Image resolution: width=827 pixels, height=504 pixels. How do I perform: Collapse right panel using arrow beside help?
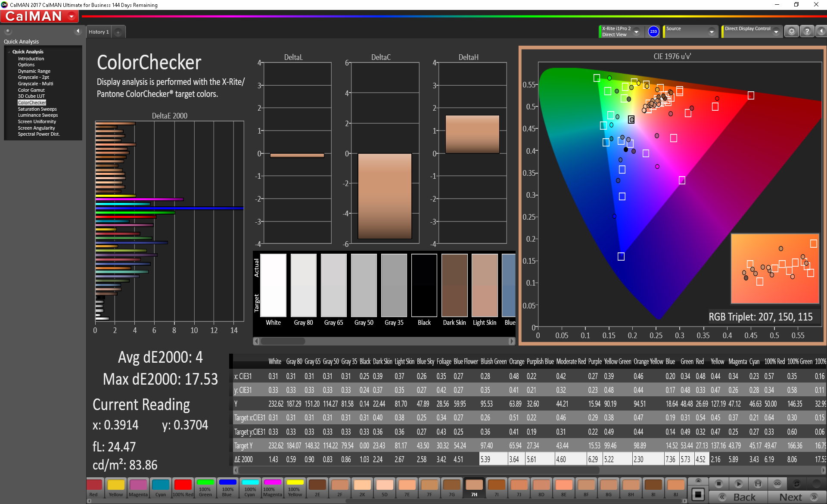tap(821, 31)
